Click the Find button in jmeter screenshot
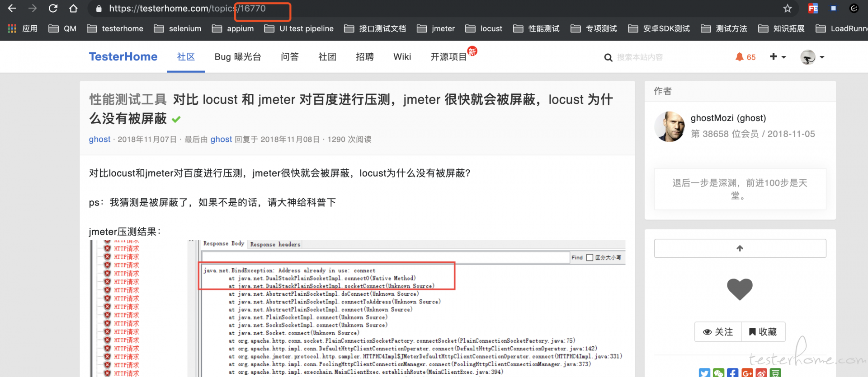 (x=577, y=258)
